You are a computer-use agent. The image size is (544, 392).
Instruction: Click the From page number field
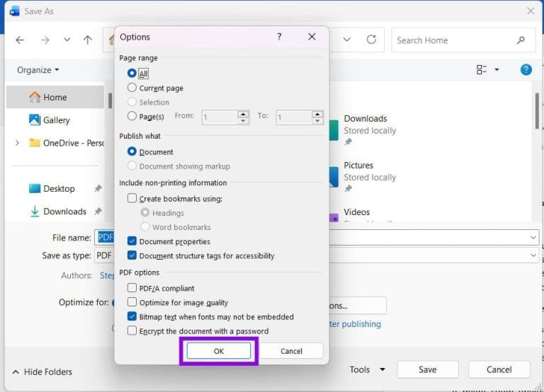point(220,117)
